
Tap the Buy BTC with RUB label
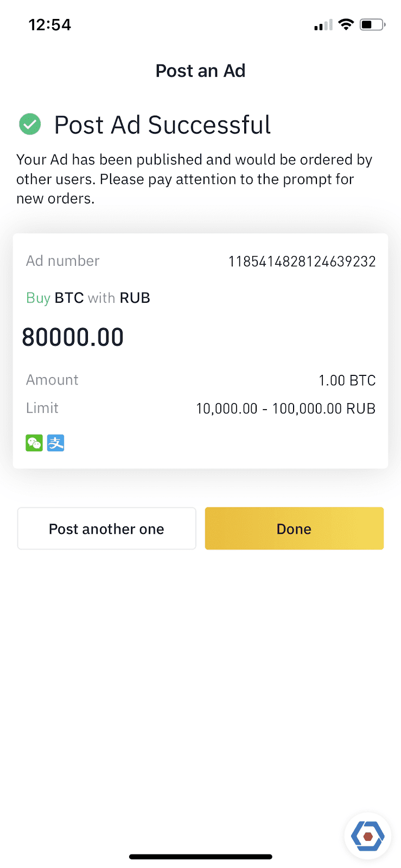(x=88, y=298)
